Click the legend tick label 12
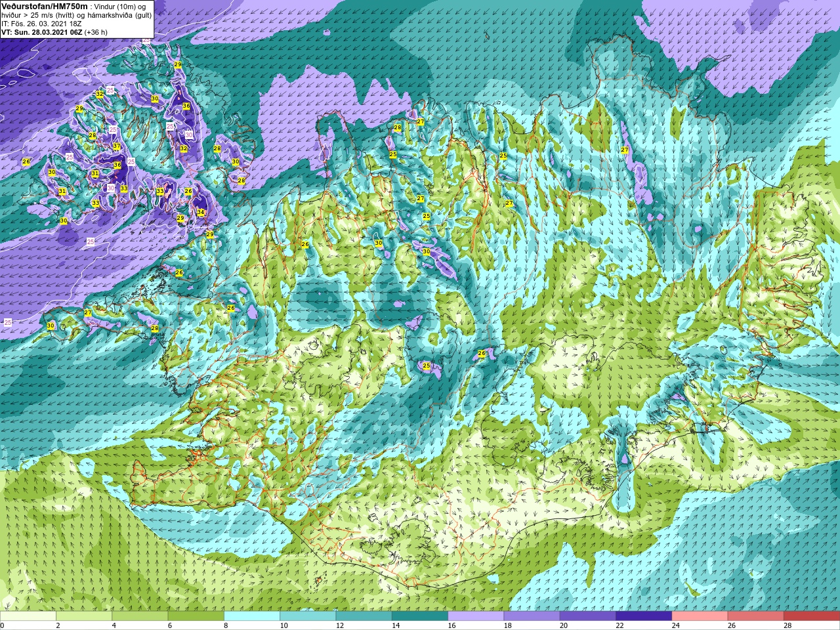This screenshot has width=840, height=630. [339, 625]
